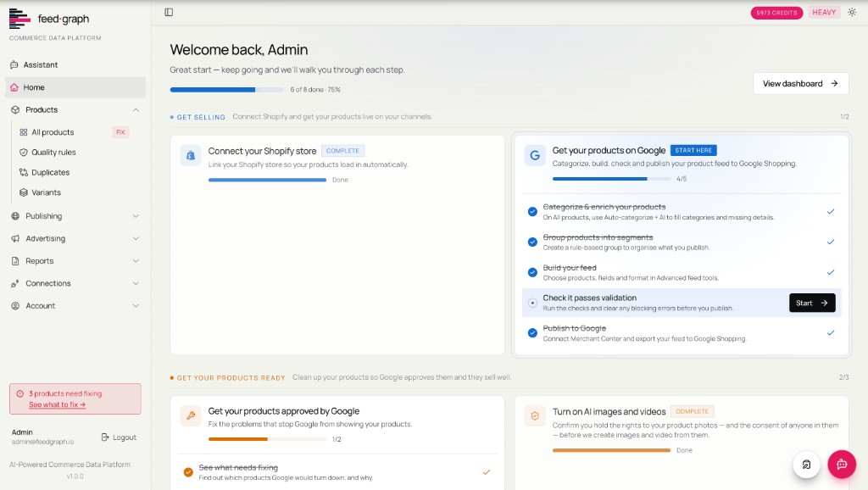
Task: Click the admin@feedgraph.io email text
Action: click(x=42, y=442)
